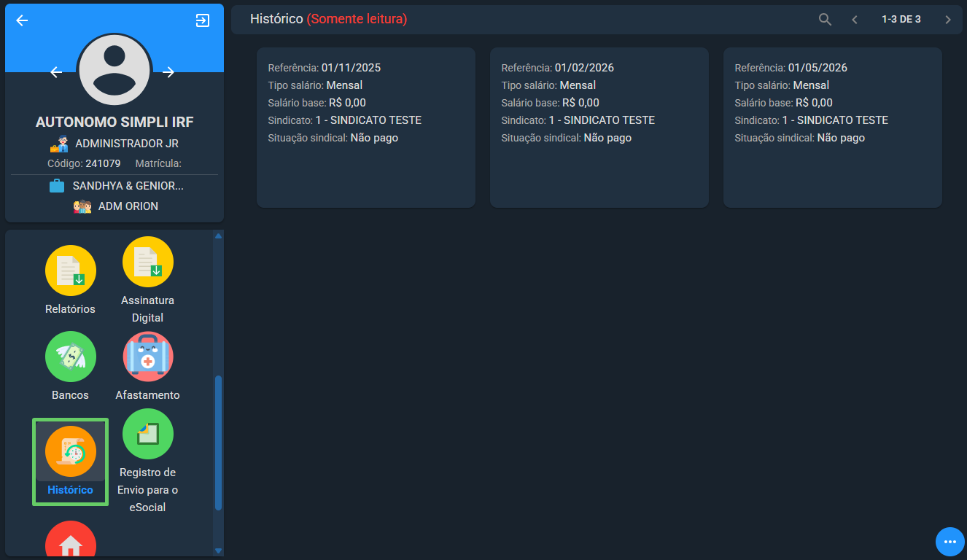Click the Relatórios label text
This screenshot has width=967, height=560.
pos(70,309)
